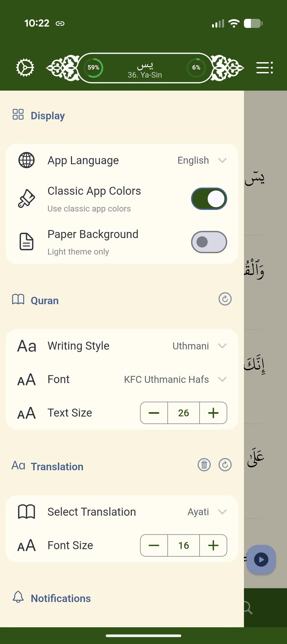Tap the settings gear icon in header
This screenshot has height=644, width=287.
[25, 68]
